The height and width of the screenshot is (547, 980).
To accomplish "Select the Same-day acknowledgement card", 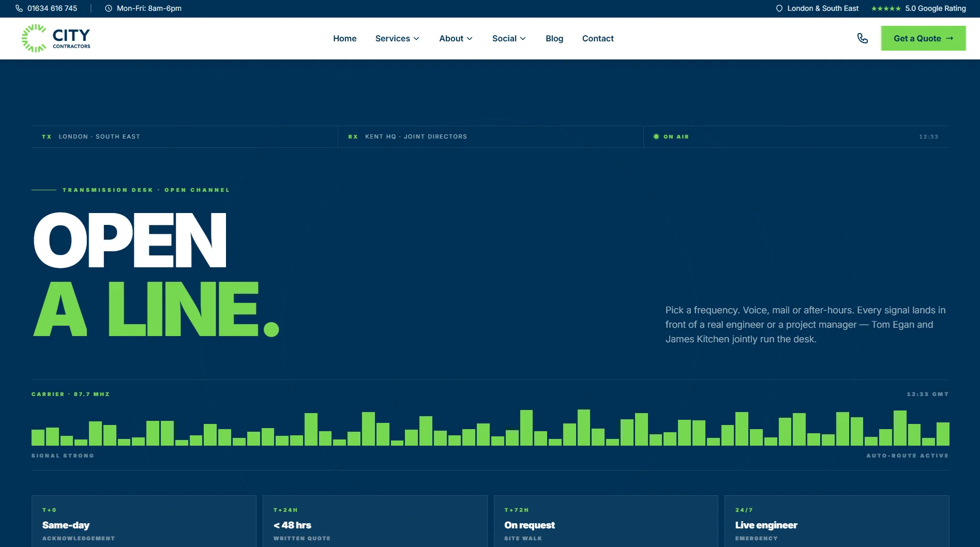I will pos(144,521).
